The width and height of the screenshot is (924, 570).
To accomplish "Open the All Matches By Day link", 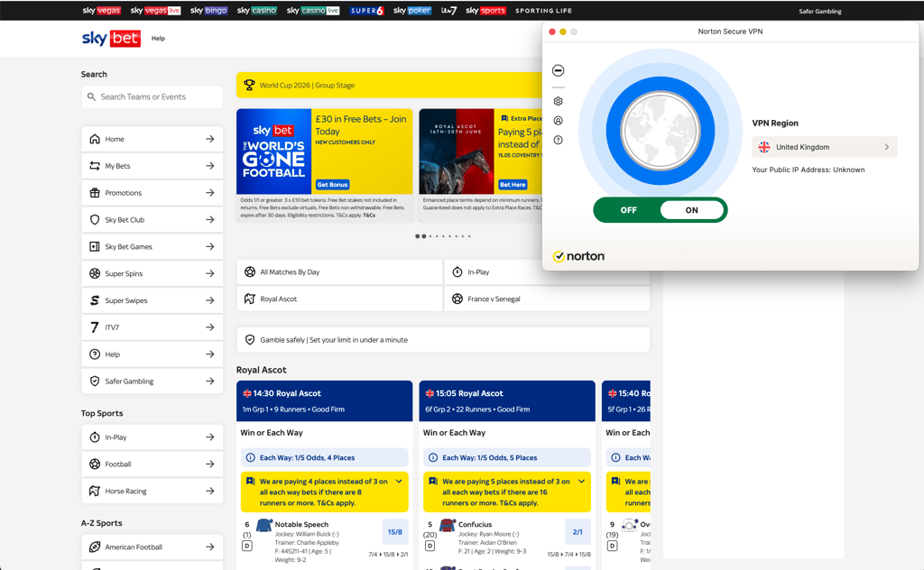I will click(x=339, y=272).
